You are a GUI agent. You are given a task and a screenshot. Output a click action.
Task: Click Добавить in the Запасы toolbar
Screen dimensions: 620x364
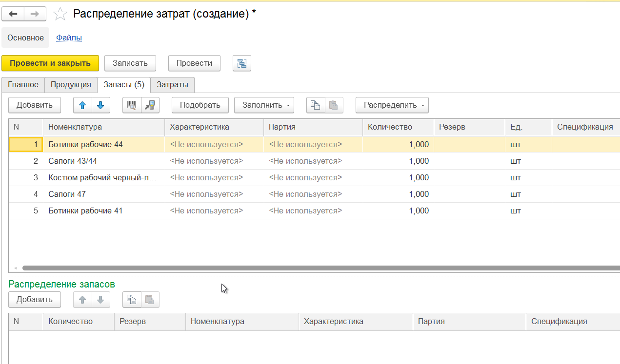(35, 105)
